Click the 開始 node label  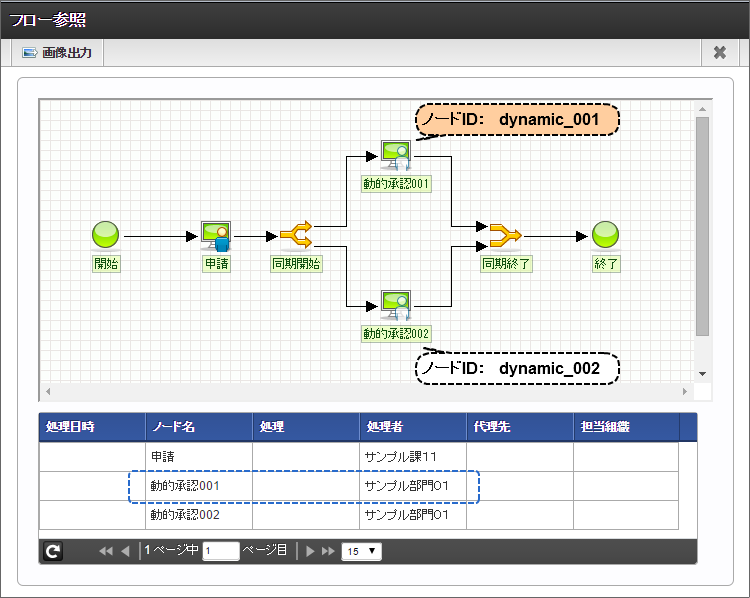tap(106, 264)
